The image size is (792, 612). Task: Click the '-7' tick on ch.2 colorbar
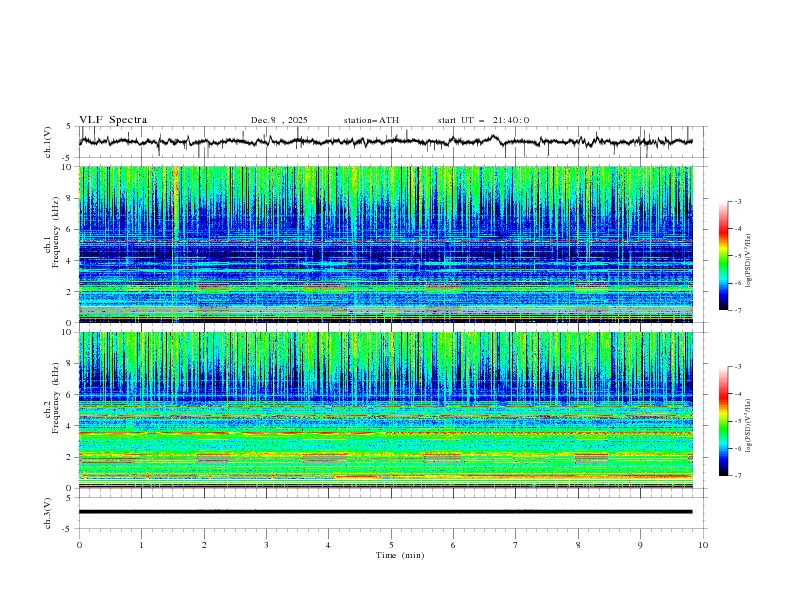click(x=738, y=475)
